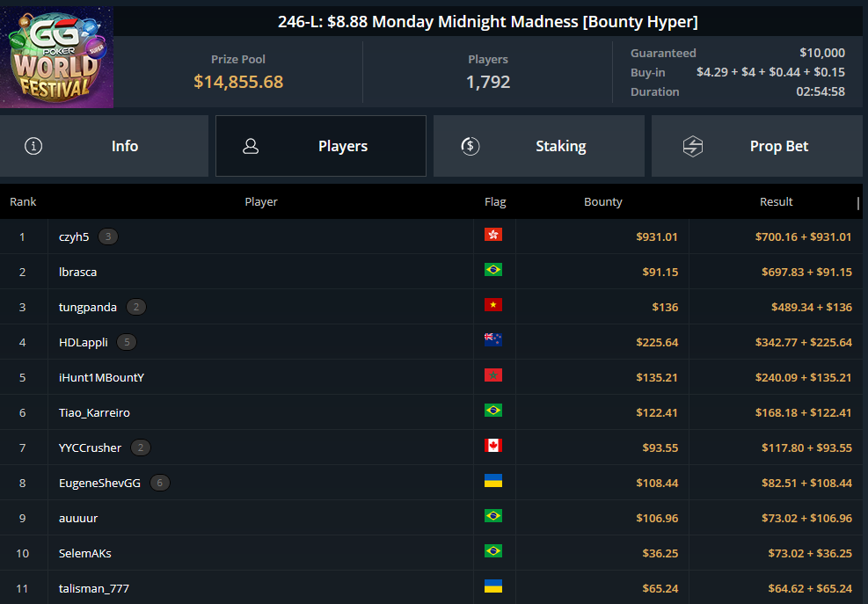Click the badge 2 next to tungpanda

pos(136,307)
